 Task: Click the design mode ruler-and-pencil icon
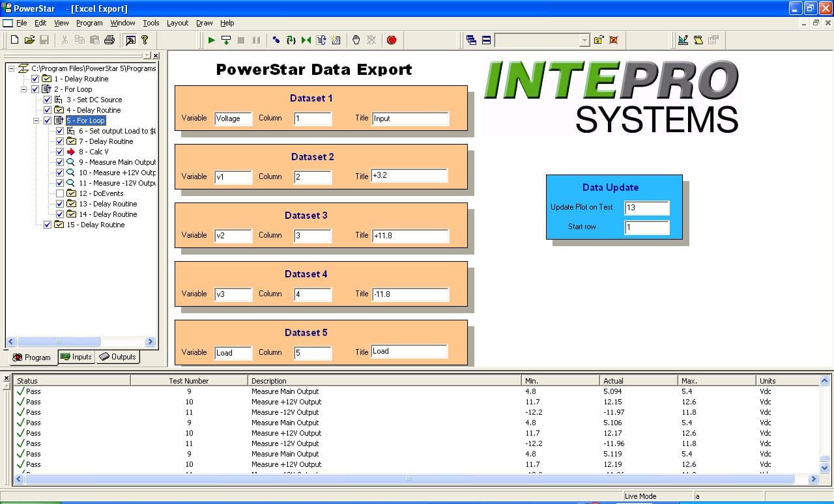[x=683, y=40]
